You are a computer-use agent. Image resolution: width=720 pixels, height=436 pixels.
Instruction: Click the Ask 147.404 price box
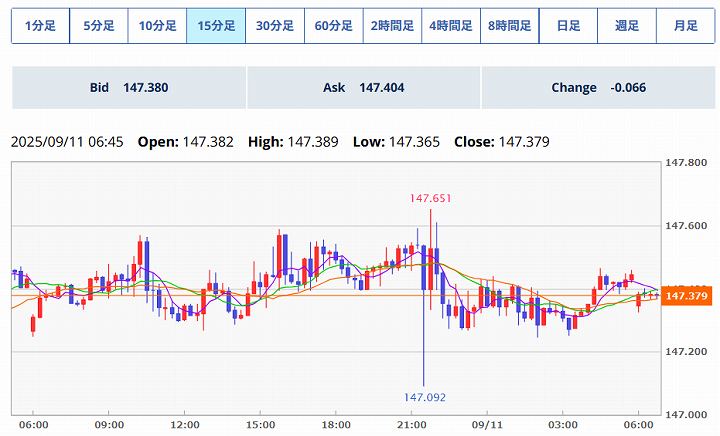[x=363, y=88]
